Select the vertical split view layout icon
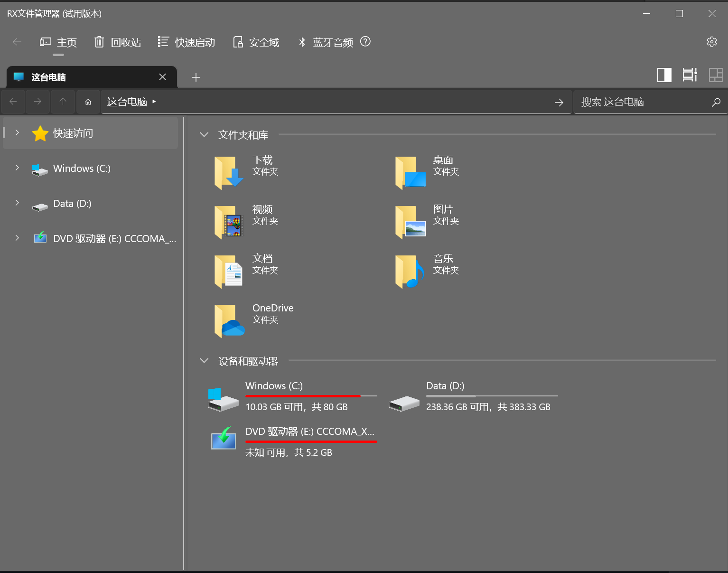This screenshot has height=573, width=728. pos(664,75)
